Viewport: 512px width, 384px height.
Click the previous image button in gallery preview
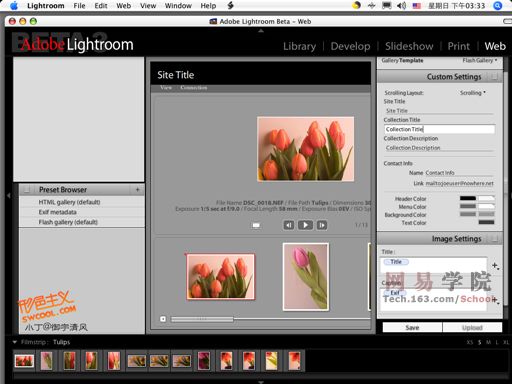click(289, 225)
